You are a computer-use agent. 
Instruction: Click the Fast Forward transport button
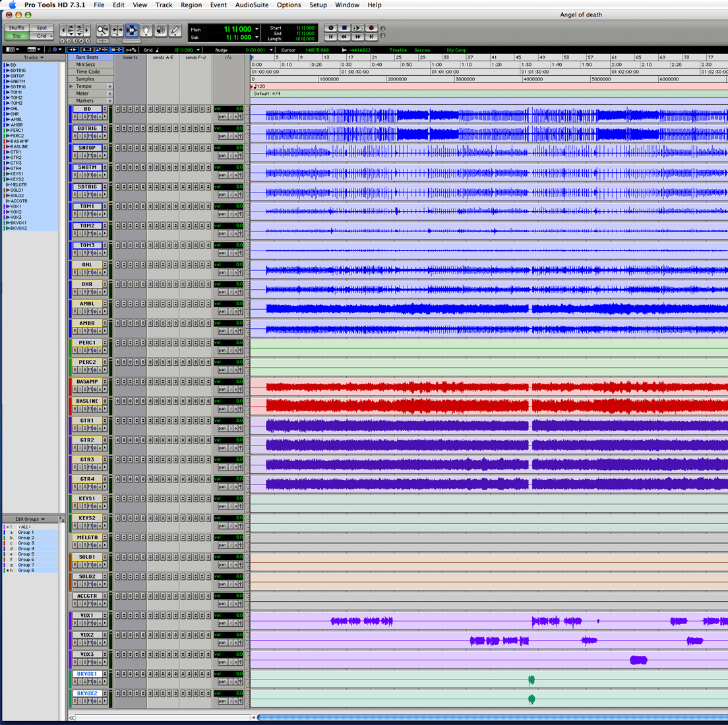[357, 36]
